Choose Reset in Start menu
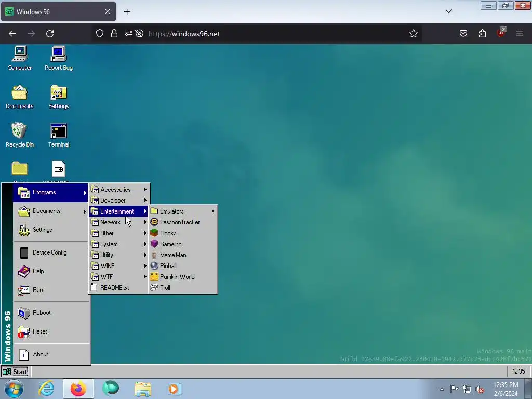Viewport: 532px width, 399px height. [x=51, y=331]
